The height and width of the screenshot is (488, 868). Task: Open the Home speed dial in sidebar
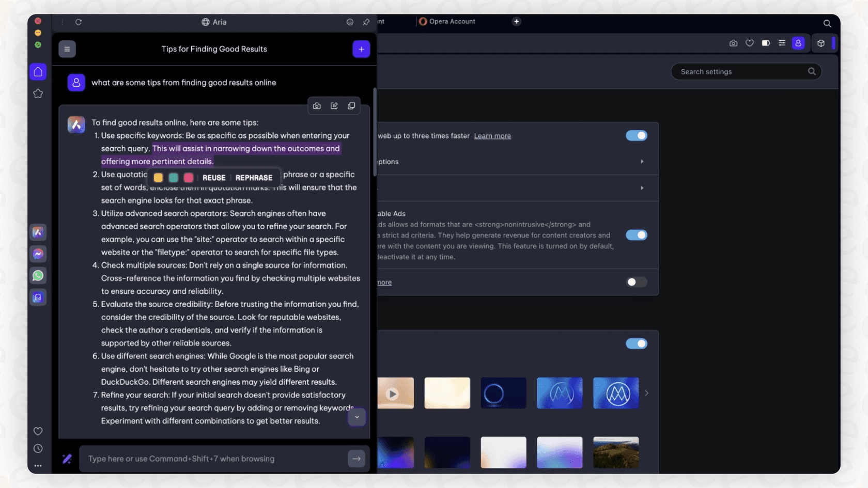[38, 72]
